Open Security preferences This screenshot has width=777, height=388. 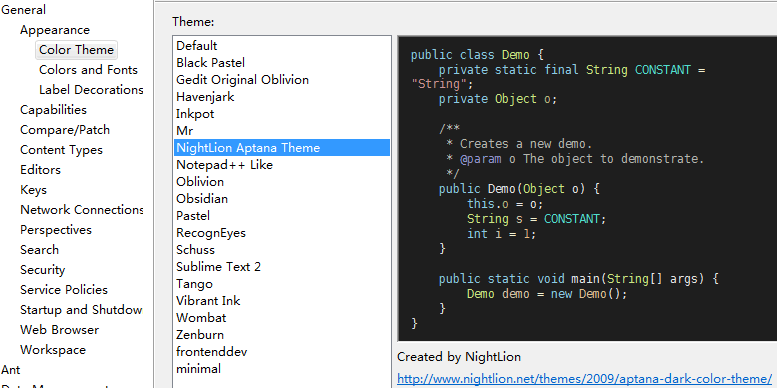(x=43, y=270)
